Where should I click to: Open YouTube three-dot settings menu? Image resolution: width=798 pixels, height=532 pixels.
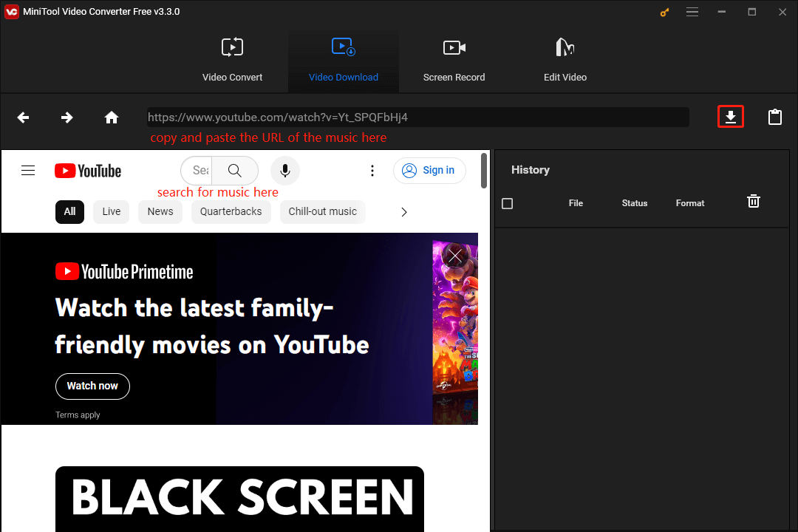coord(372,171)
